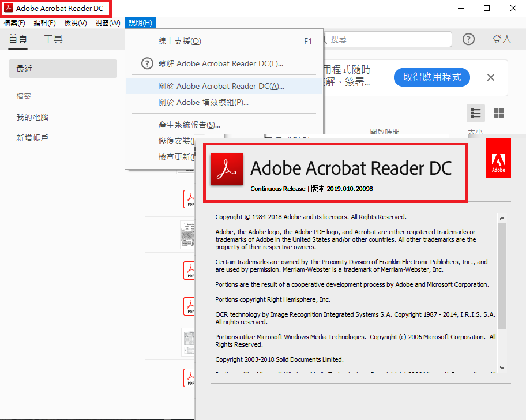
Task: Click the 搜尋 search field
Action: click(386, 39)
